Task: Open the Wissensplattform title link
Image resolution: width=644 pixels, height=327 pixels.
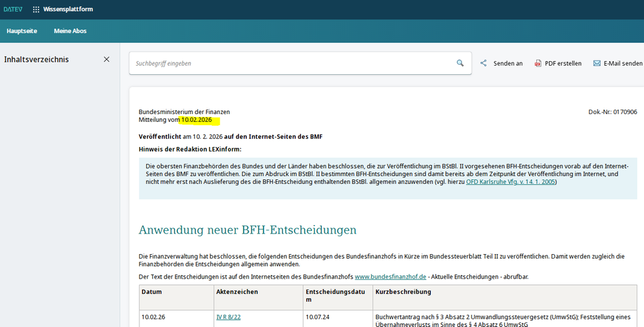Action: click(68, 9)
